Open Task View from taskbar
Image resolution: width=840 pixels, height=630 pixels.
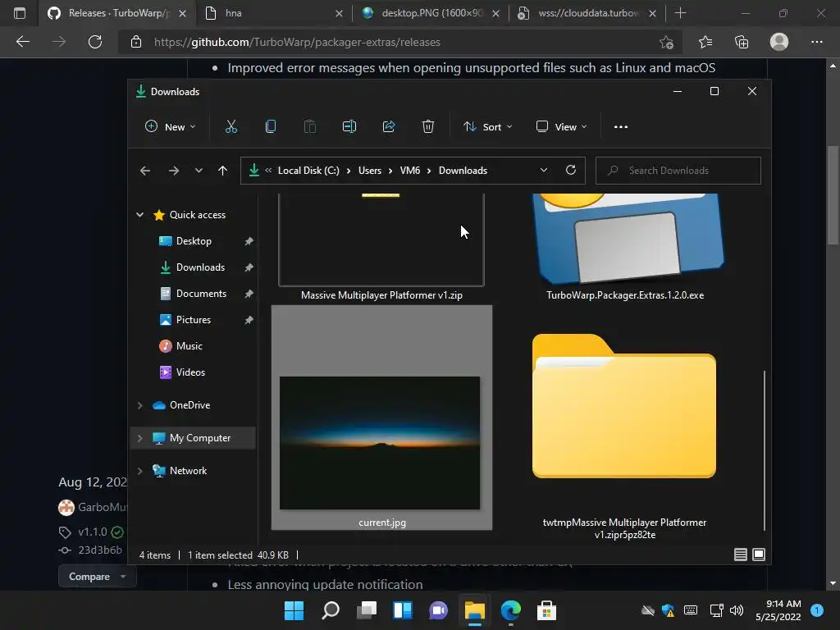click(x=367, y=610)
